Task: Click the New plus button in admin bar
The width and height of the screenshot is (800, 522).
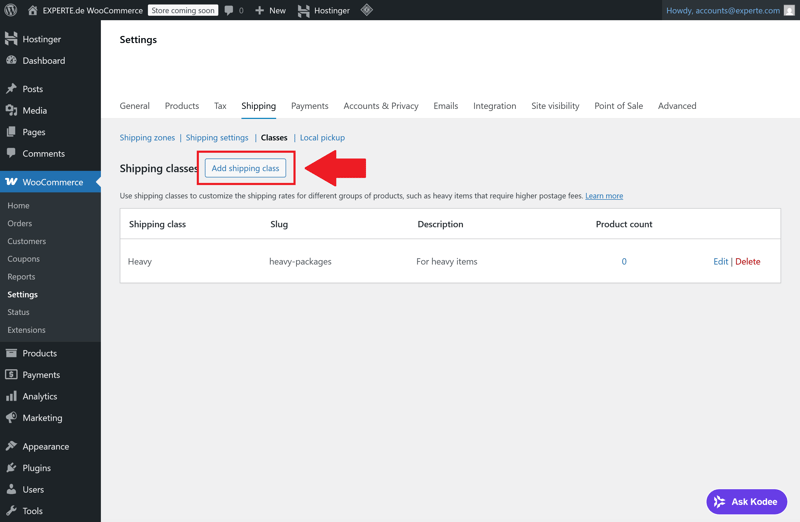Action: pos(270,10)
